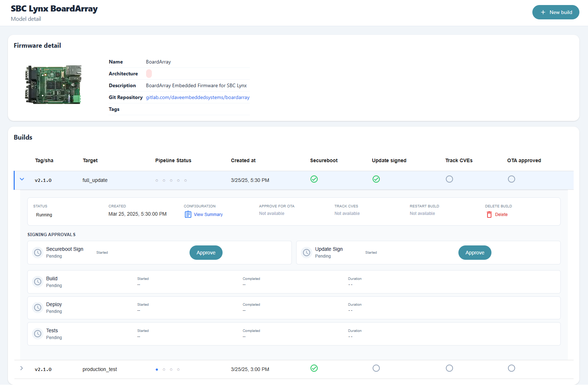Image resolution: width=588 pixels, height=385 pixels.
Task: Toggle Track CVEs circle for full_update build
Action: pos(449,179)
